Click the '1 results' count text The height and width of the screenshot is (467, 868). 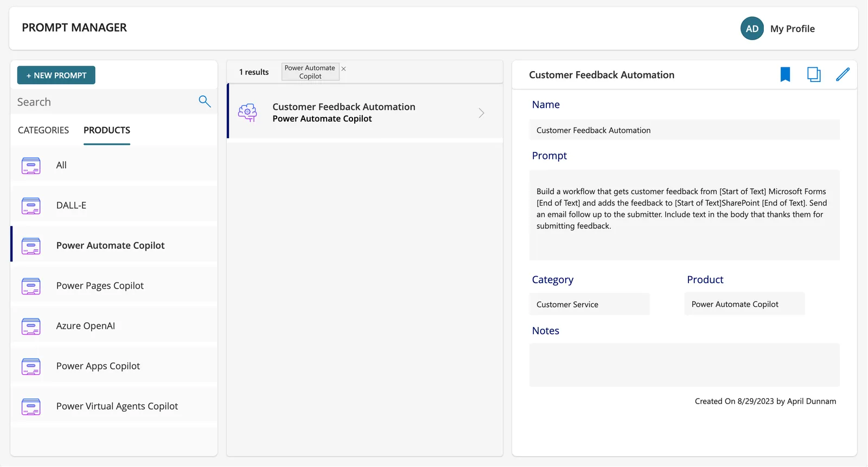(254, 72)
